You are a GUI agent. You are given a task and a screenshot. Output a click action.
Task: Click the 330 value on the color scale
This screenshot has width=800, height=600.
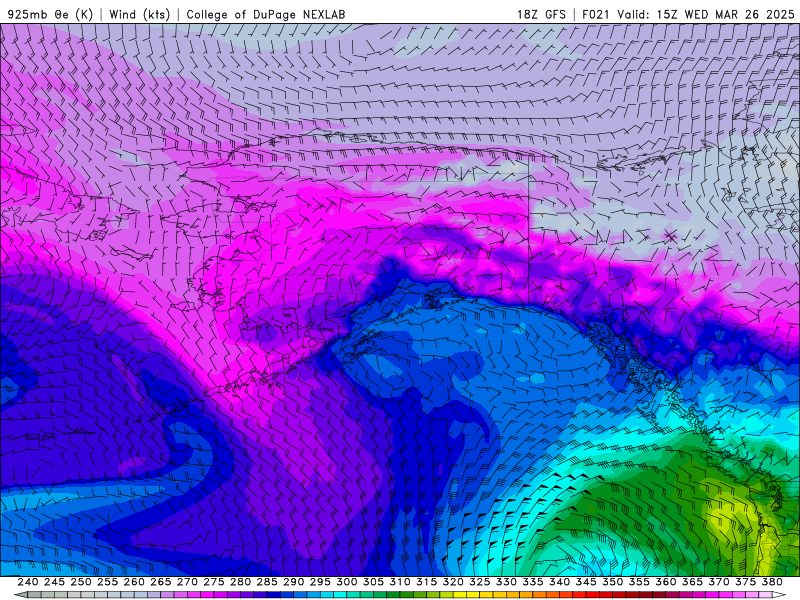click(506, 582)
